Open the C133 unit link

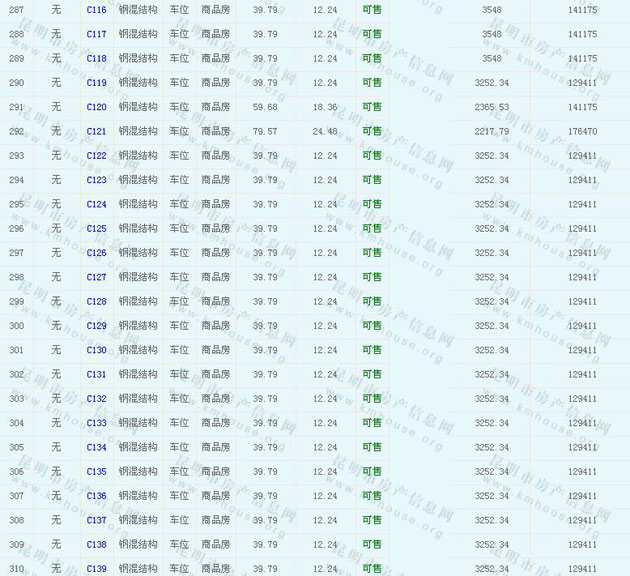[x=96, y=423]
